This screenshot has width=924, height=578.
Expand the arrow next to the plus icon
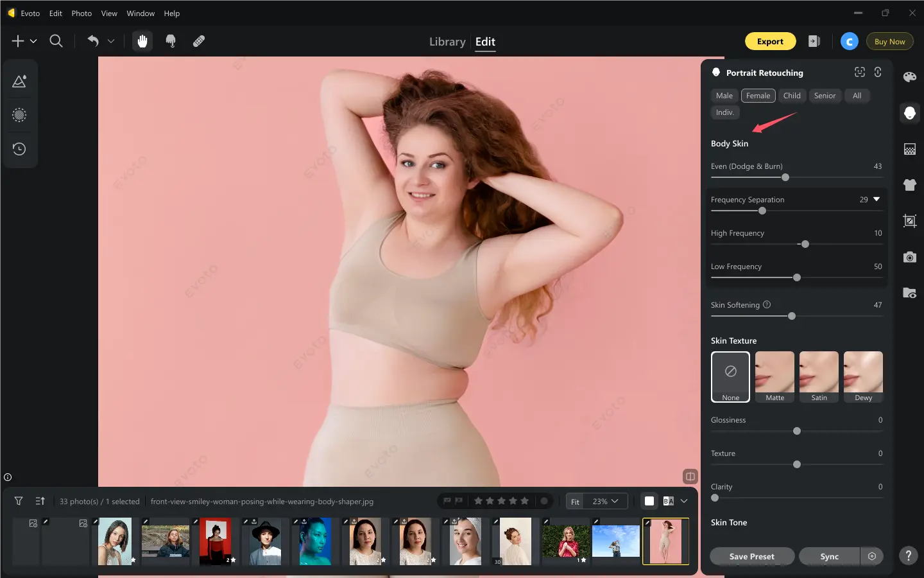(x=33, y=41)
